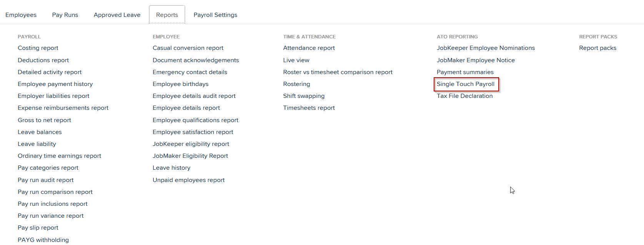Viewport: 644px width, 245px height.
Task: Open the Pay run audit report
Action: 46,180
